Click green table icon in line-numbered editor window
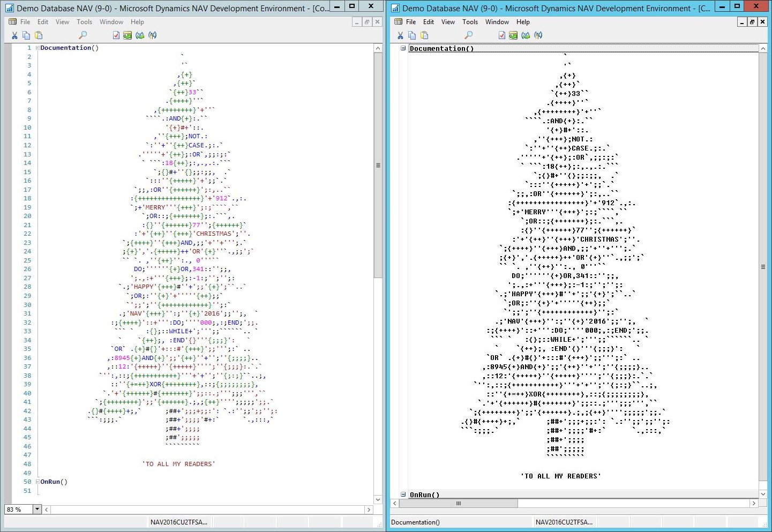772x532 pixels. [x=128, y=35]
